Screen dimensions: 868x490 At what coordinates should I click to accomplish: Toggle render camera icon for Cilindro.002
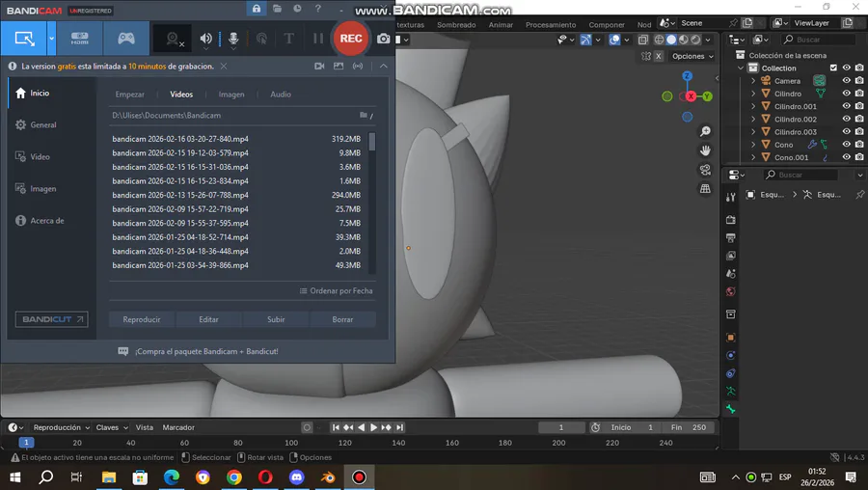[x=859, y=119]
